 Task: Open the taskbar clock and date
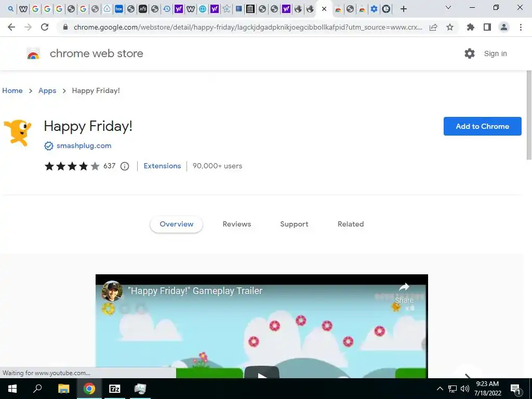click(x=487, y=389)
